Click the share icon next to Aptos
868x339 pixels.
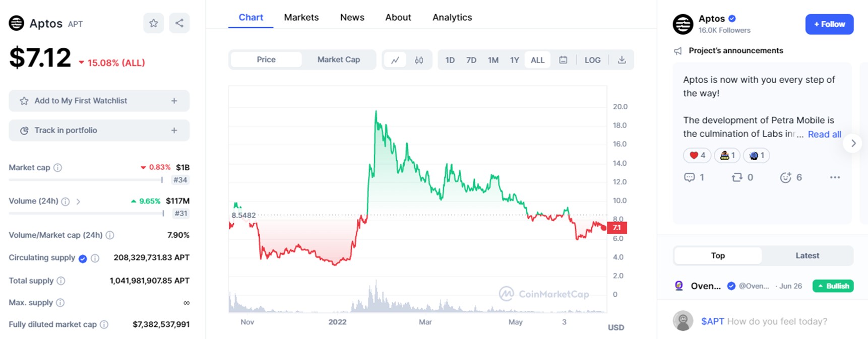click(179, 23)
